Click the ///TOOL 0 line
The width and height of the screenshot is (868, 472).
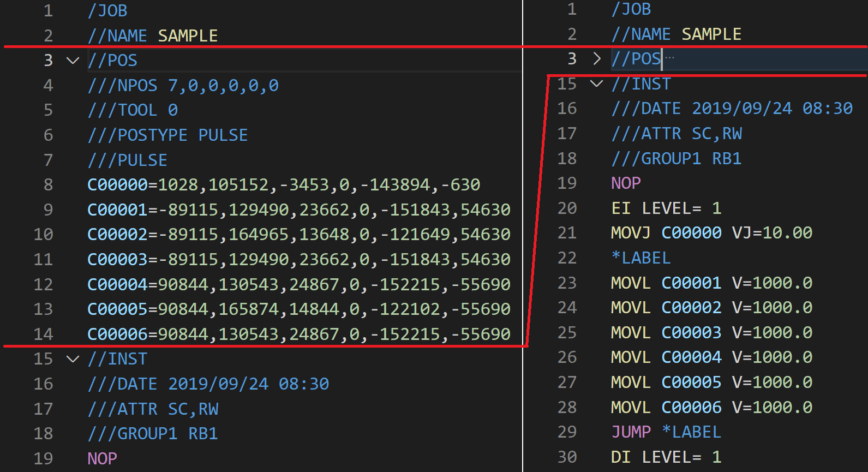(x=133, y=110)
